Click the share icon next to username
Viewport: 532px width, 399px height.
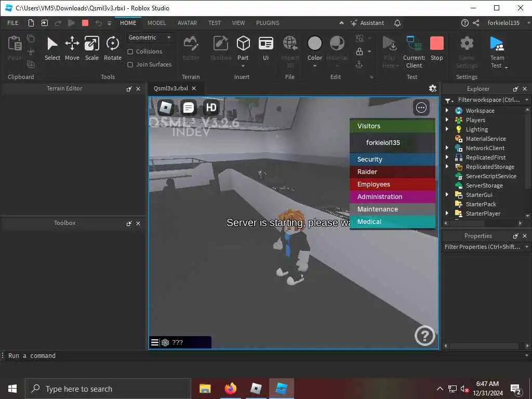click(476, 23)
